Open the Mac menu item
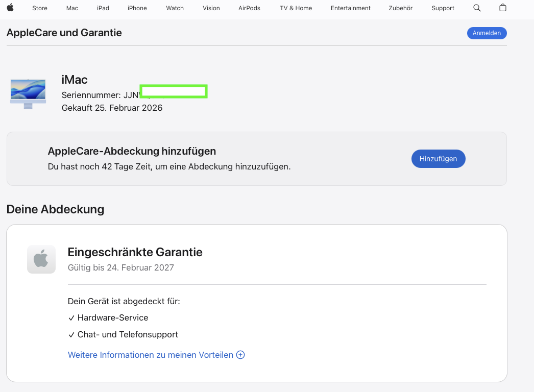 coord(72,8)
